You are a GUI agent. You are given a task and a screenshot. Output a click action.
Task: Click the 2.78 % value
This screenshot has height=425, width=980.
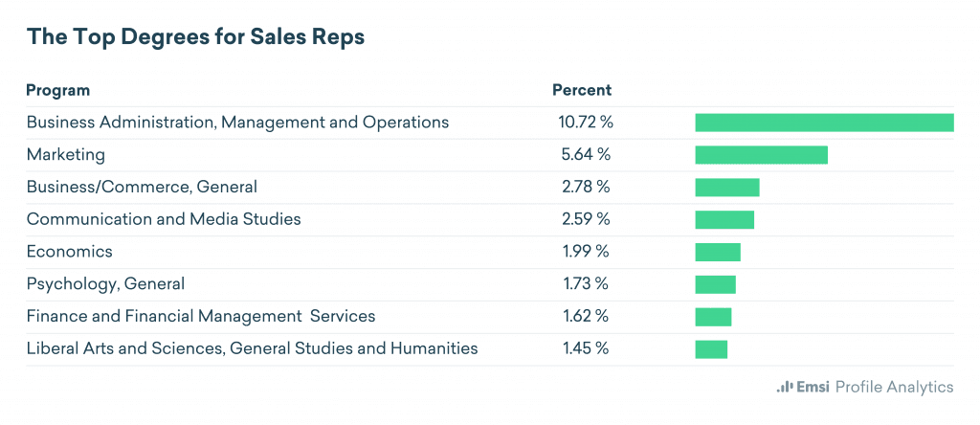[587, 187]
